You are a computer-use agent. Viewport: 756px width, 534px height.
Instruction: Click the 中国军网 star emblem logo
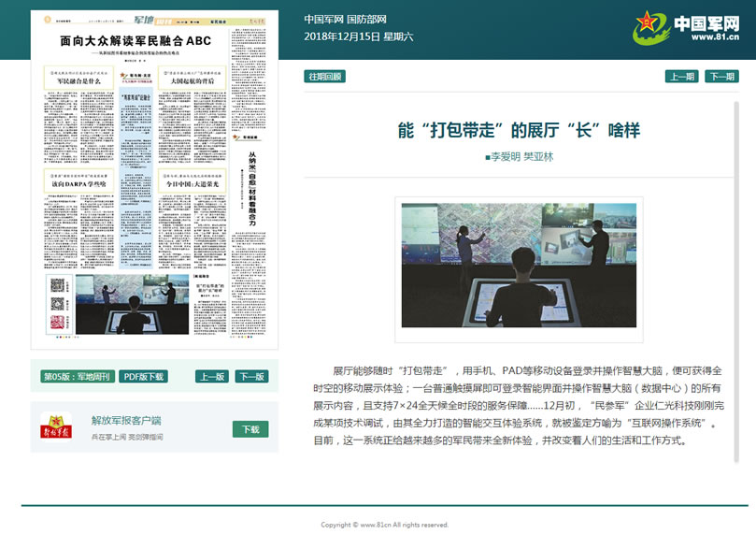650,29
